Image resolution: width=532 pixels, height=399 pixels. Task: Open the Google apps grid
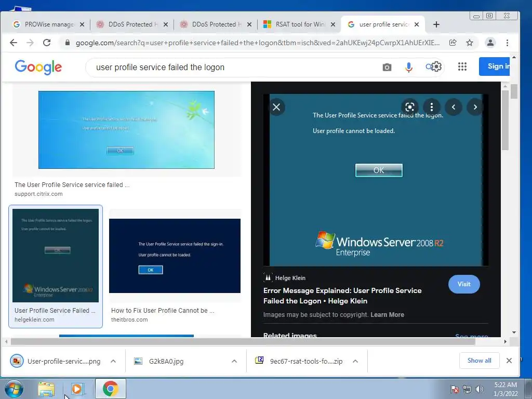(462, 66)
